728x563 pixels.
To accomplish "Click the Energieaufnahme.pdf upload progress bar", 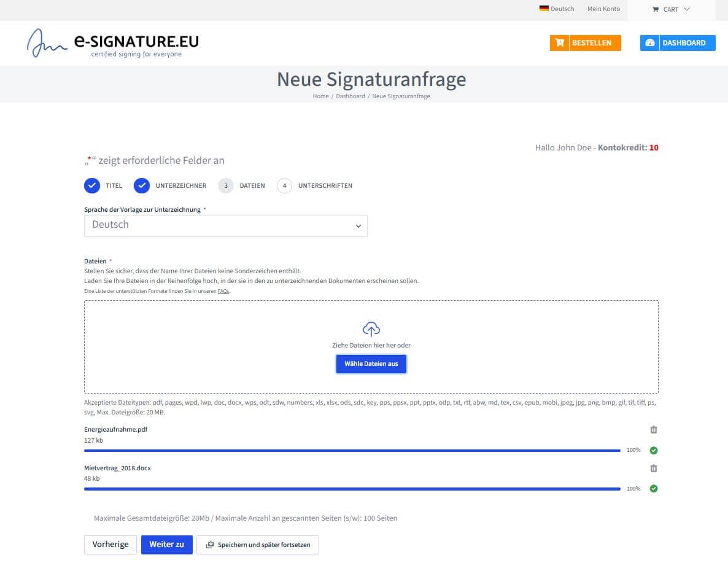I will [352, 451].
